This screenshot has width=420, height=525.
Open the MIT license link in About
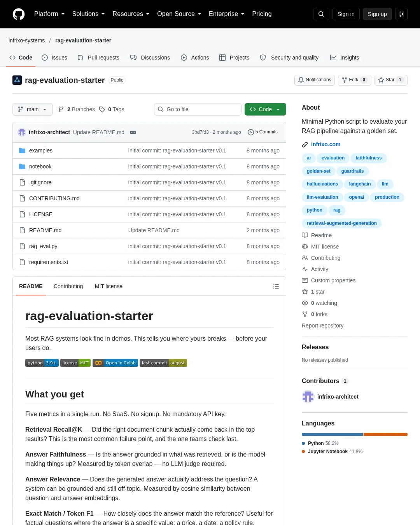[320, 247]
